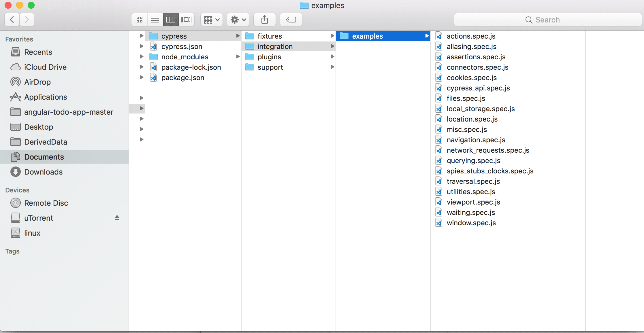Select Downloads in the sidebar
The width and height of the screenshot is (644, 333).
tap(44, 172)
